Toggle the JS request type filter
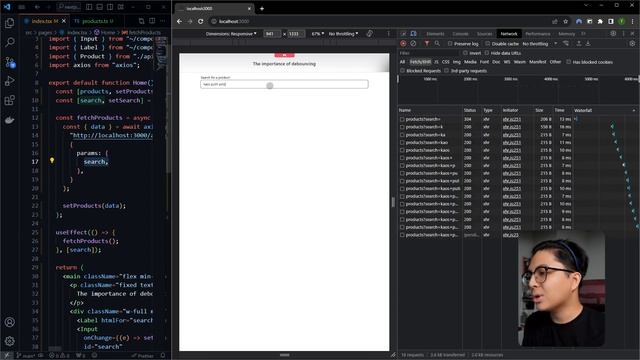Screen dimensions: 640x360 pos(436,62)
